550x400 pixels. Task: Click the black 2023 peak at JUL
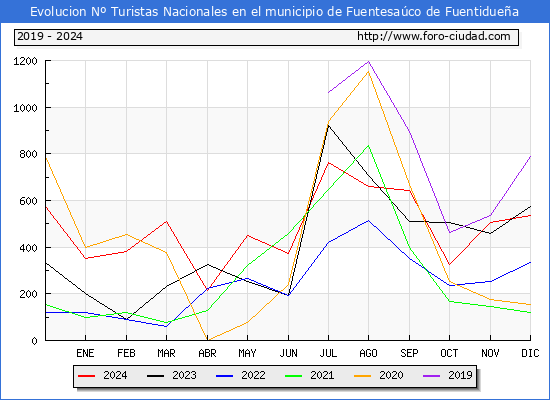click(328, 126)
